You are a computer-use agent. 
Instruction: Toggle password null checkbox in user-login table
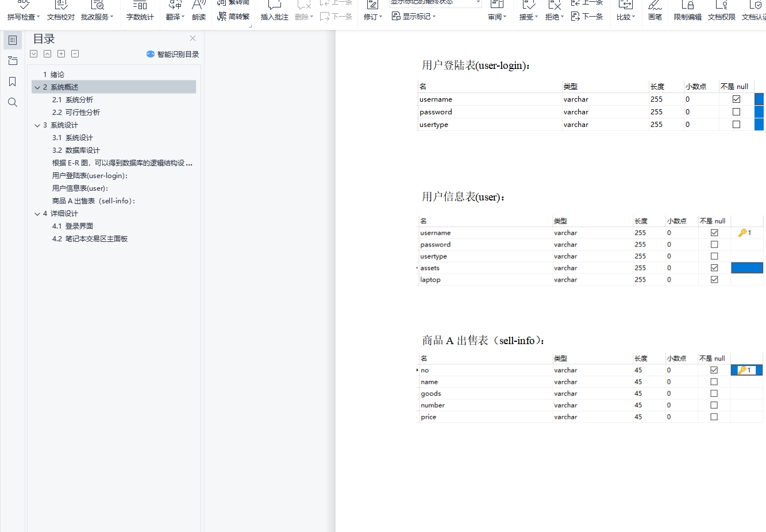[736, 112]
